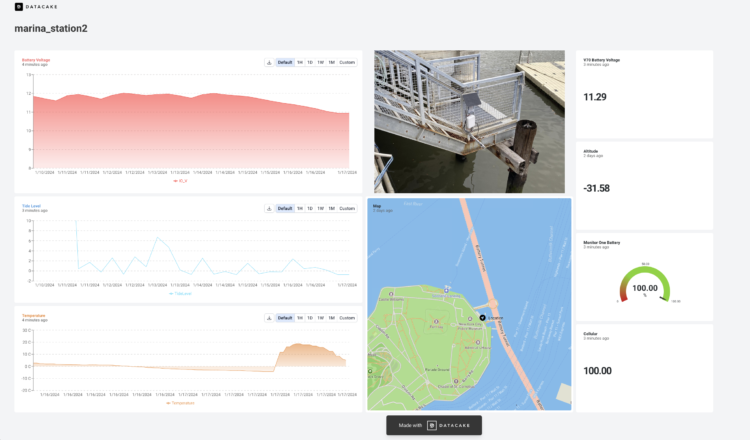750x440 pixels.
Task: Select 1H range on Tide Level chart
Action: (300, 209)
